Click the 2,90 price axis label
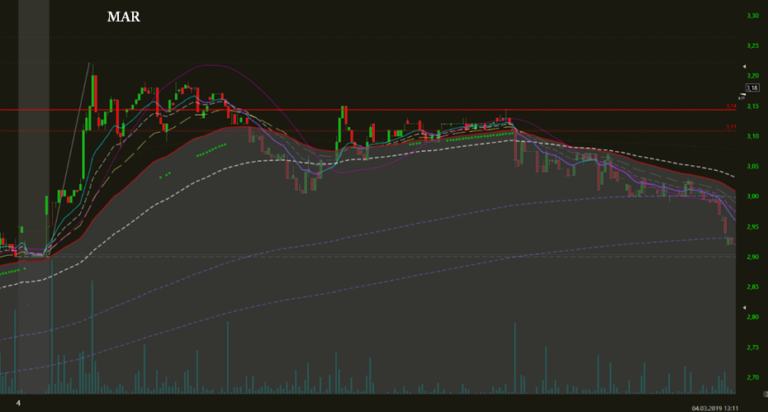Image resolution: width=768 pixels, height=412 pixels. click(753, 256)
